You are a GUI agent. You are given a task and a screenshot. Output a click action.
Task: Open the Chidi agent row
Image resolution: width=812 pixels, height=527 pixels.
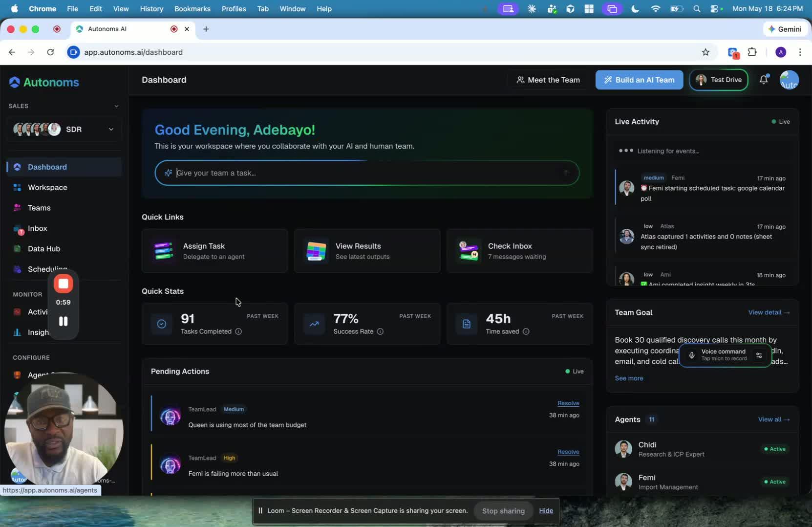coord(702,449)
